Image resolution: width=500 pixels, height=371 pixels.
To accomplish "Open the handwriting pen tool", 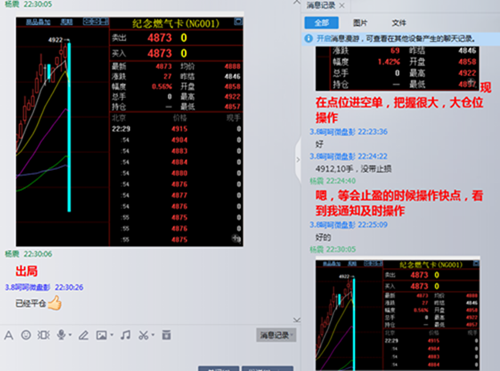I will (83, 335).
